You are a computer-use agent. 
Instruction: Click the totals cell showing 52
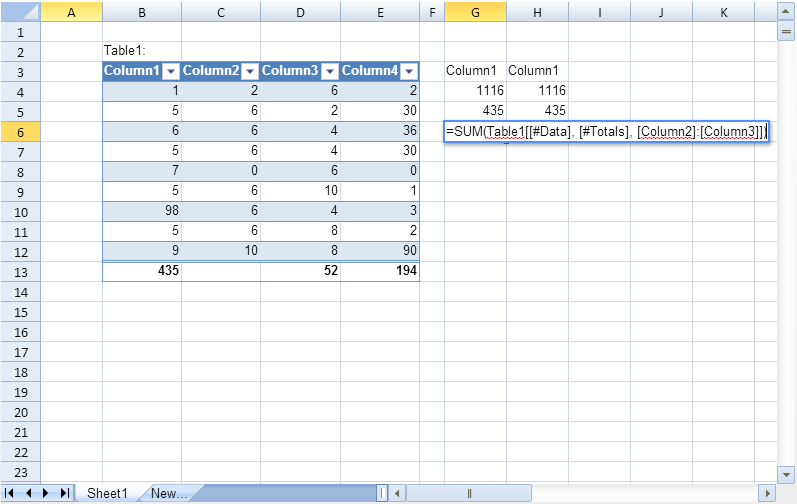click(300, 270)
